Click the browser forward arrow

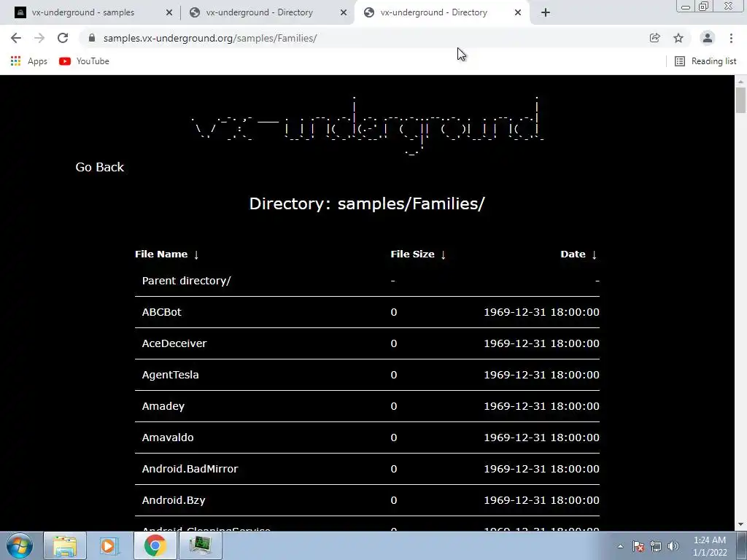pos(39,38)
